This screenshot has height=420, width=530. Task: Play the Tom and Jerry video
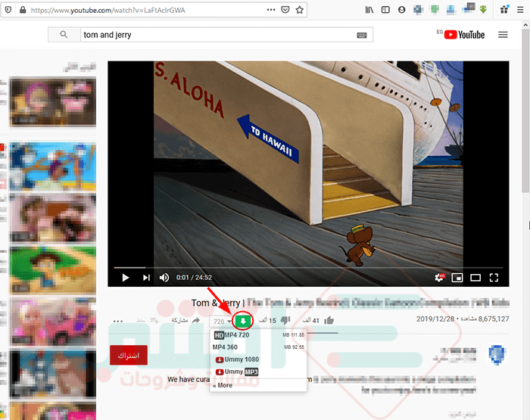coord(126,278)
